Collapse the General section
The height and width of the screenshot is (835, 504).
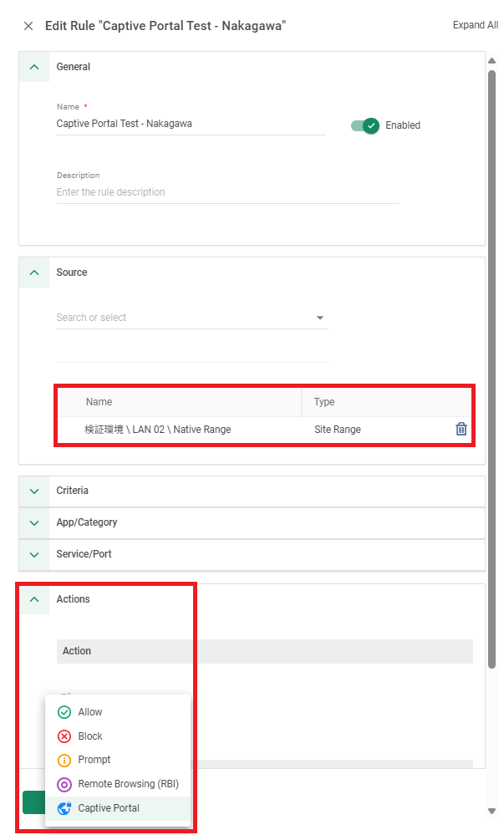[x=34, y=67]
